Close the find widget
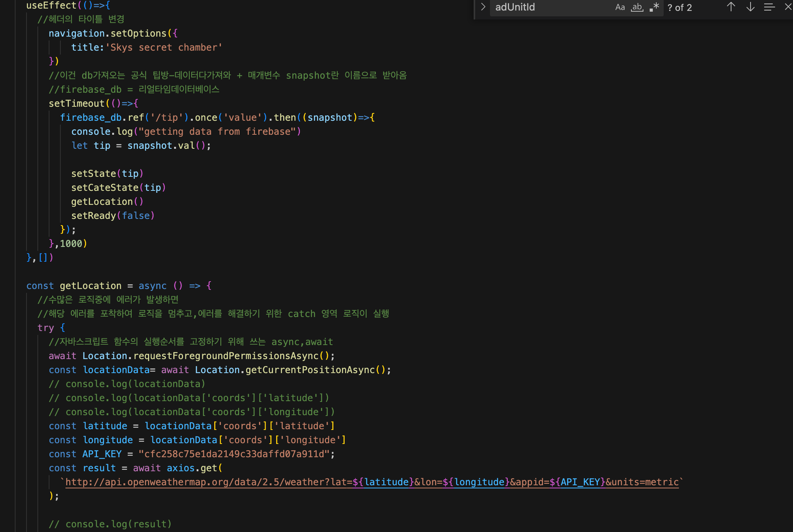The height and width of the screenshot is (532, 793). click(x=788, y=7)
